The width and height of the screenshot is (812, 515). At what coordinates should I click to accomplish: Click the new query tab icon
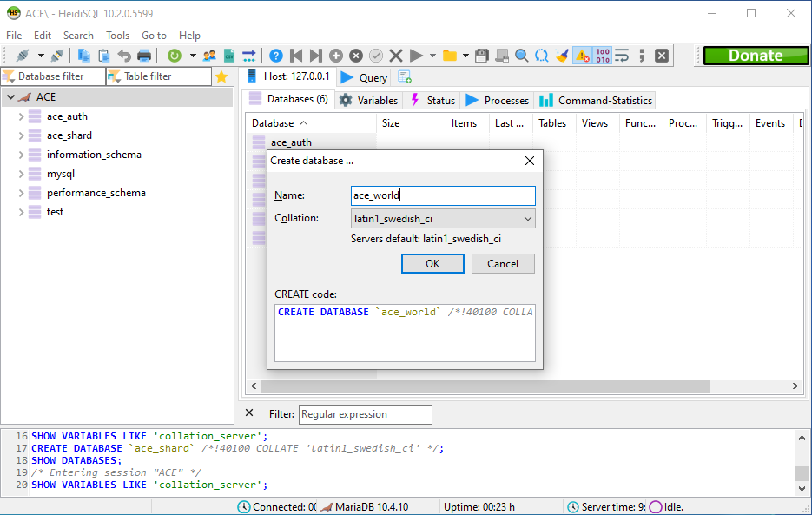coord(405,77)
